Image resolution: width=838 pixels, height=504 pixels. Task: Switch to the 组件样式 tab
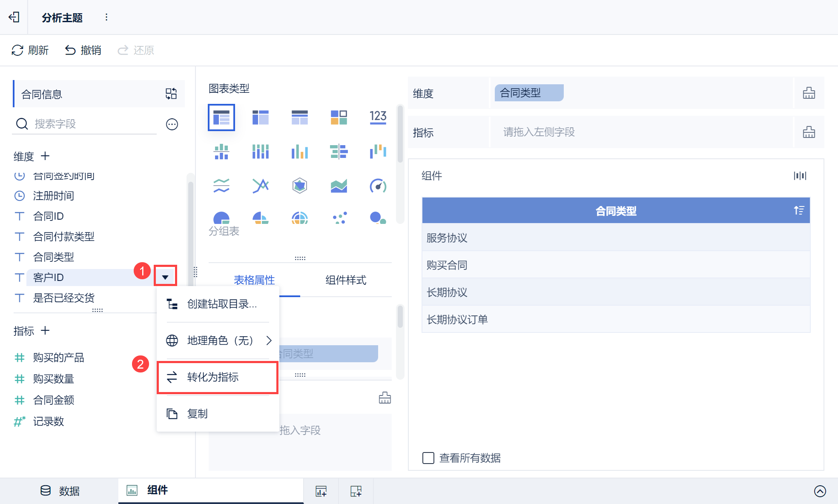346,280
